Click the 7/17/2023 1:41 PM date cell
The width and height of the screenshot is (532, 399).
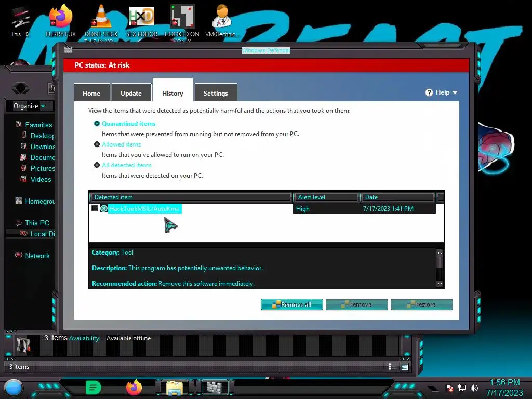388,209
